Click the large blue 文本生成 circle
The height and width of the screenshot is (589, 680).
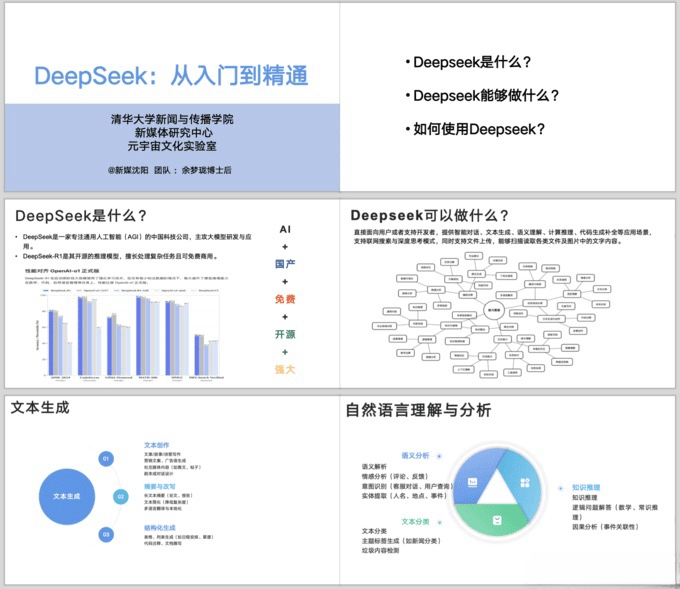click(67, 496)
